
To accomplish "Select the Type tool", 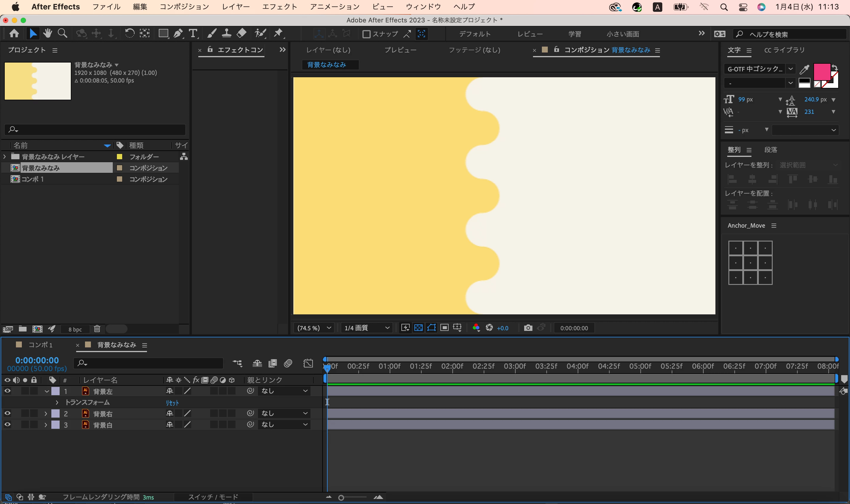I will point(193,33).
